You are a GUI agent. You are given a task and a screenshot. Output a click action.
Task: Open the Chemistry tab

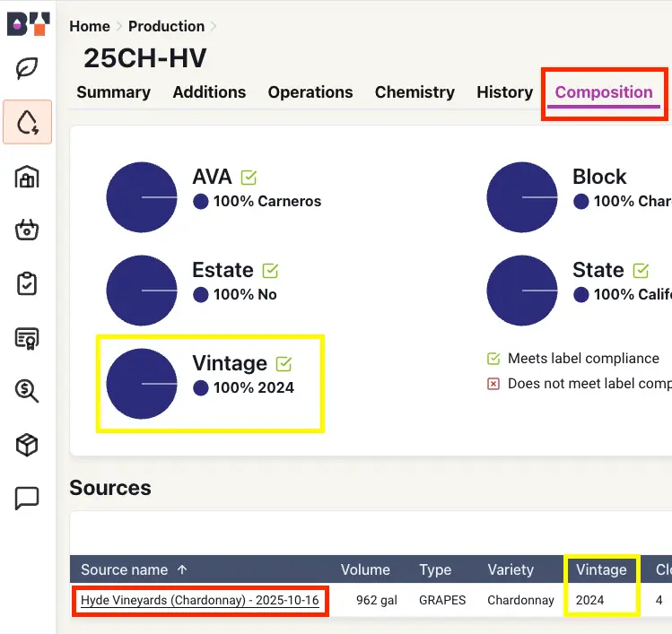point(415,92)
